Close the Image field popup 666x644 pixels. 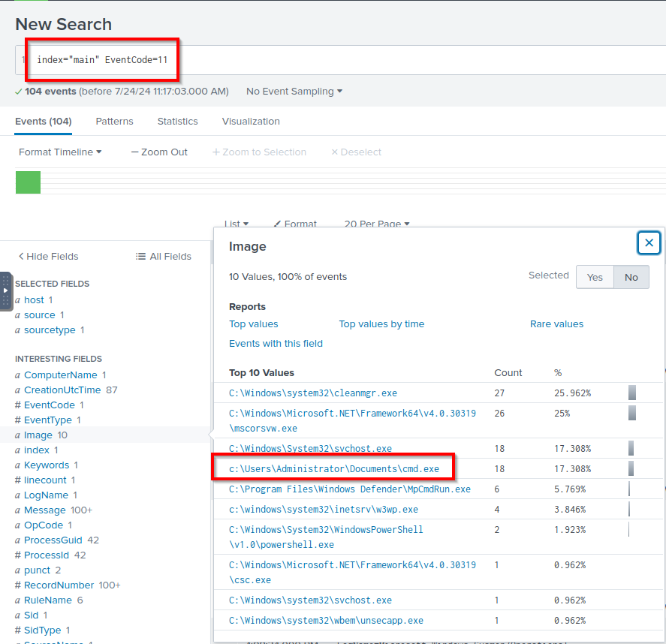[x=649, y=242]
